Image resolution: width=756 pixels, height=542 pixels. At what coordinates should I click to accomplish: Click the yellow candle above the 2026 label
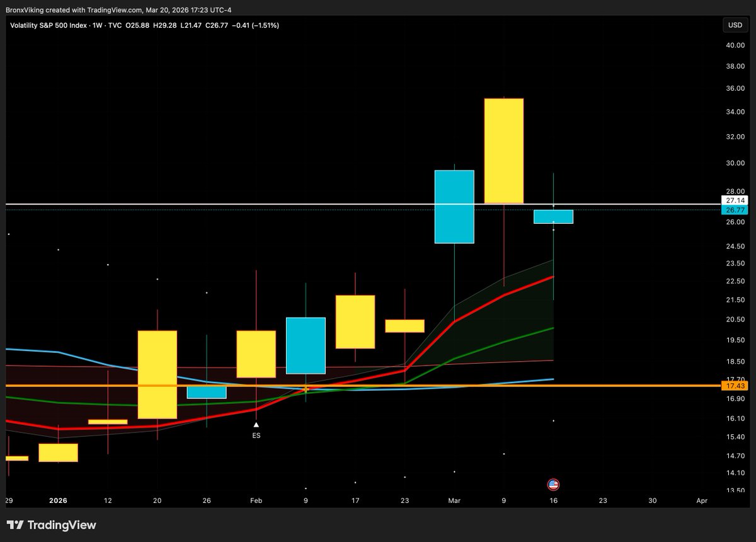(58, 453)
